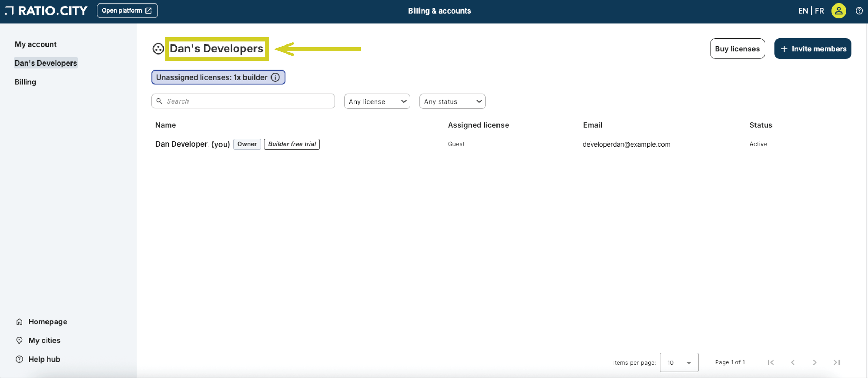Navigate using the Homepage icon
The width and height of the screenshot is (868, 380).
19,321
